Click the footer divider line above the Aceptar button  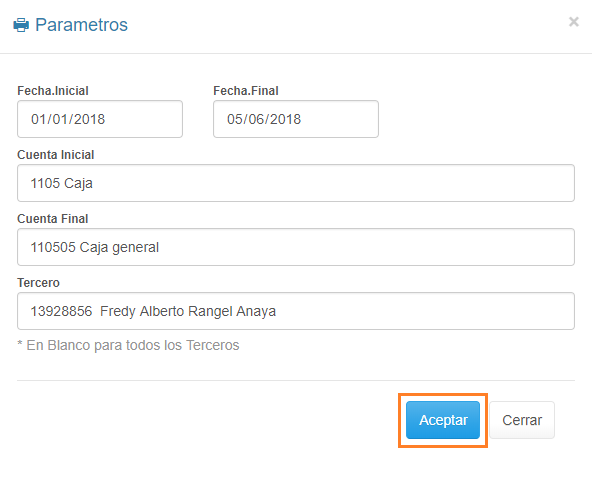click(296, 380)
